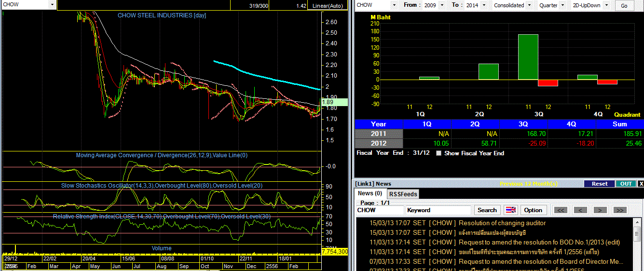Click the Slow Stochastics Oscillator indicator title
Screen dimensions: 644x271
[162, 186]
